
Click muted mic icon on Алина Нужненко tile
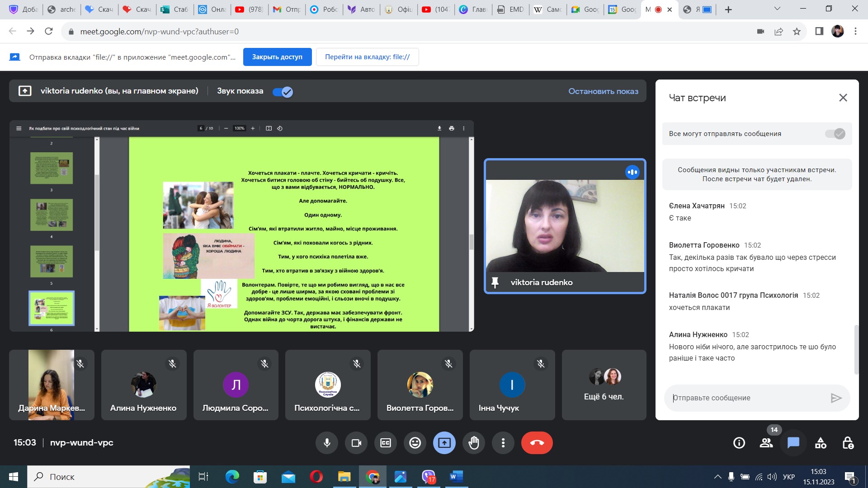(172, 364)
